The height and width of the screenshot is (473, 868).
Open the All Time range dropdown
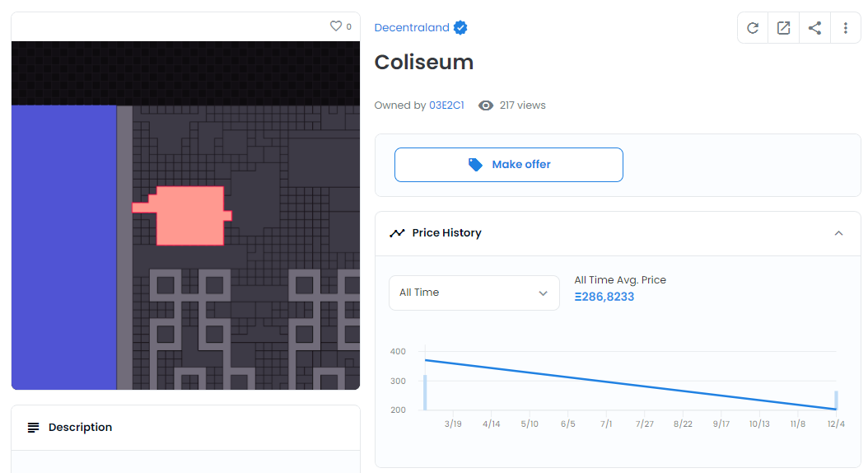click(474, 293)
